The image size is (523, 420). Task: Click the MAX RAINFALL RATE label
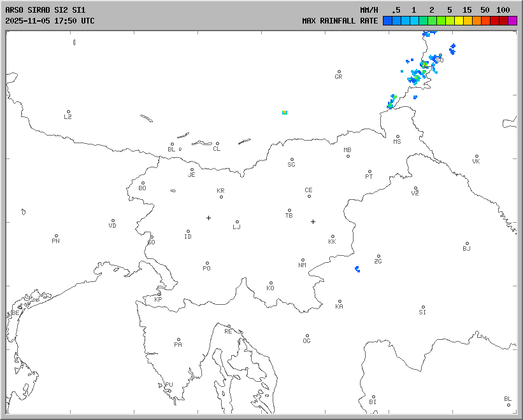(x=340, y=21)
